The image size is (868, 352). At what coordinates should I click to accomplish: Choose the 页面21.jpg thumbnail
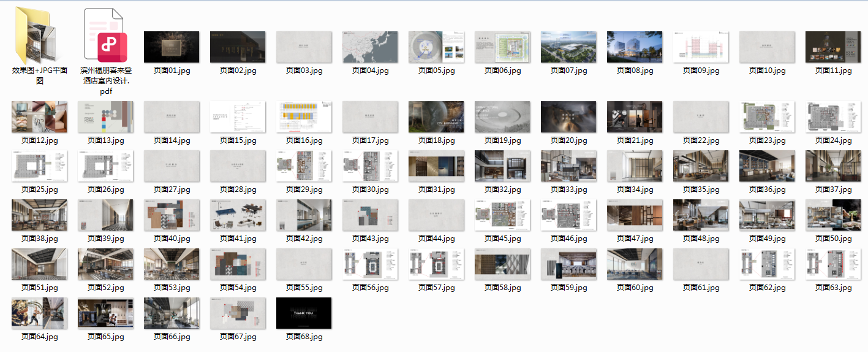click(635, 117)
